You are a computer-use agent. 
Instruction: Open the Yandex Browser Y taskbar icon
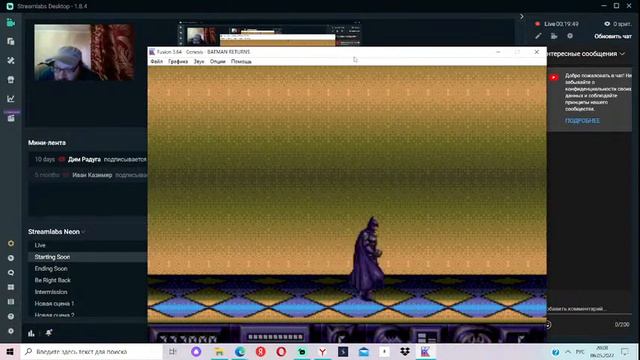point(322,351)
